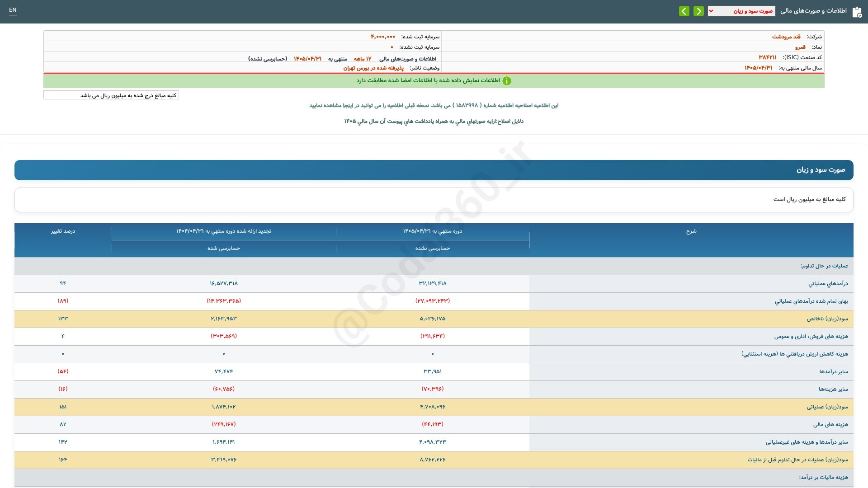Click the registered capital value ۴,۰۰۰,۰۰۰
The image size is (868, 488).
[x=383, y=37]
